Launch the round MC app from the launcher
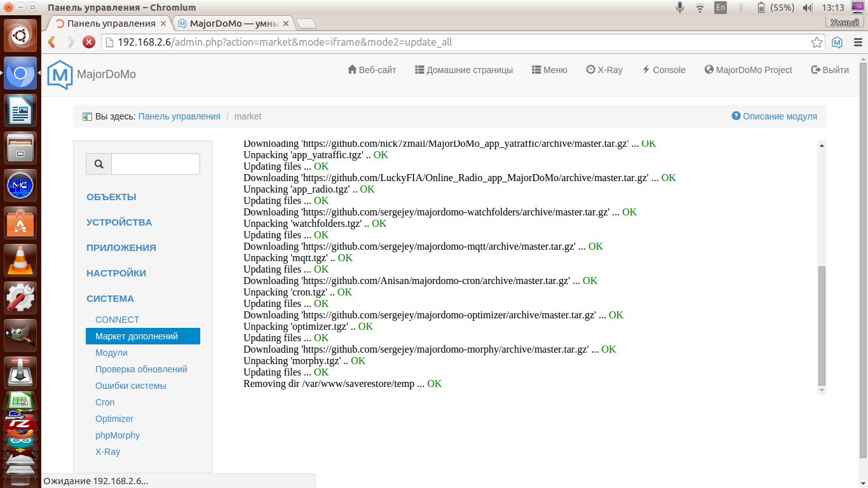The width and height of the screenshot is (868, 488). point(21,186)
